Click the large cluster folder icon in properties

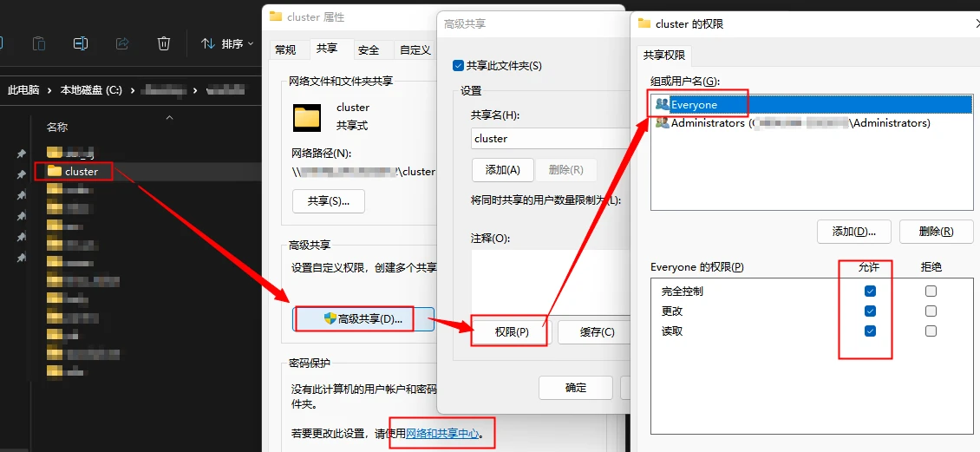pos(307,117)
